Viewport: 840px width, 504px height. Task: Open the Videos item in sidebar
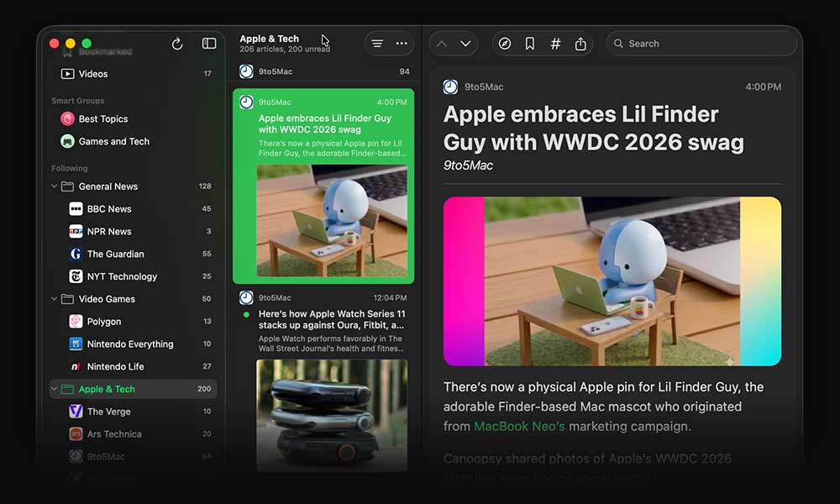(134, 74)
